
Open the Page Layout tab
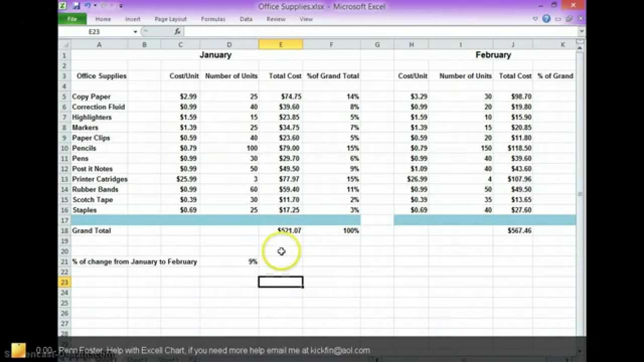click(x=171, y=19)
